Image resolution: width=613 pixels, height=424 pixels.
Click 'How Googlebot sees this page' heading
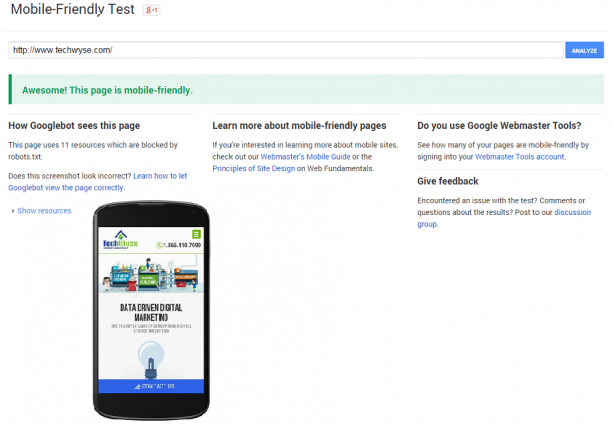click(74, 126)
